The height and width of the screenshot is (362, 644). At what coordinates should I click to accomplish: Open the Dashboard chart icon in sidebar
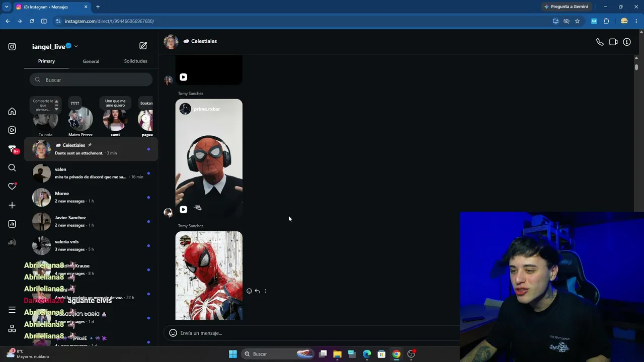[x=12, y=224]
